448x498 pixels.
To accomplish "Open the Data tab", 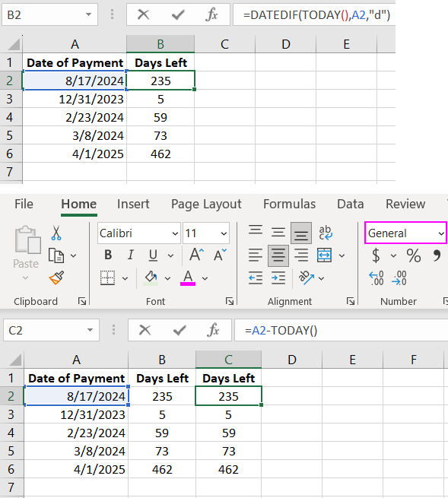I will point(351,204).
